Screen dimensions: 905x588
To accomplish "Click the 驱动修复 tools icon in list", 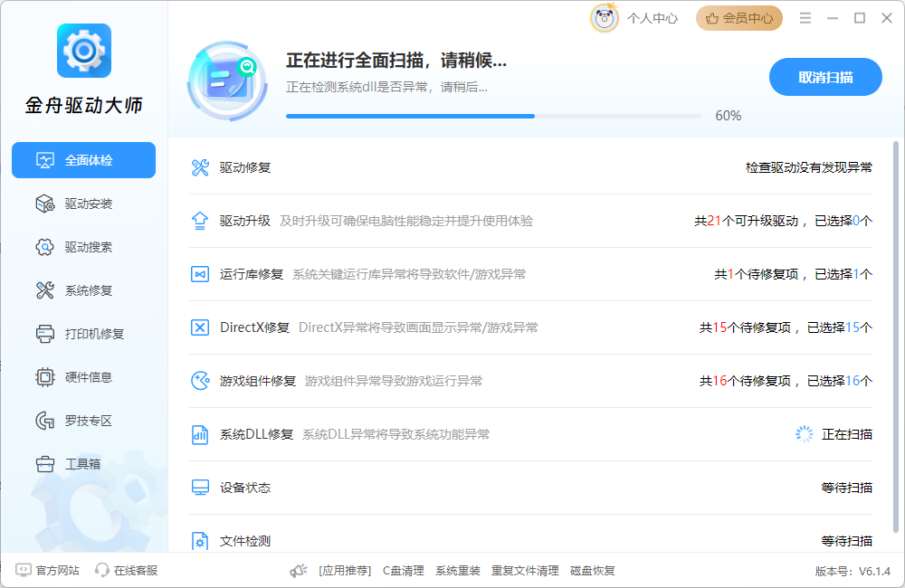I will point(200,168).
